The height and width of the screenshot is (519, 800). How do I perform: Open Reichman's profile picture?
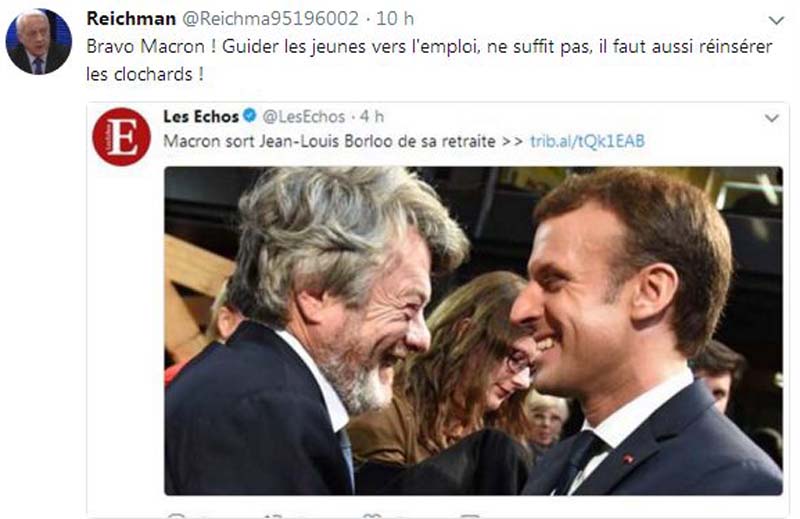pyautogui.click(x=39, y=41)
